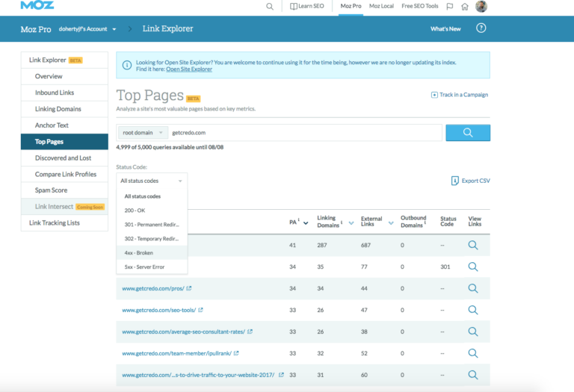
Task: Open Spam Score in sidebar
Action: point(64,190)
